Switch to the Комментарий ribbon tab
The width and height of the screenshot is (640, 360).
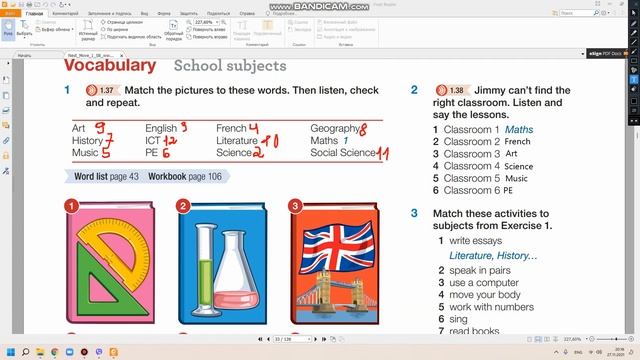point(65,13)
